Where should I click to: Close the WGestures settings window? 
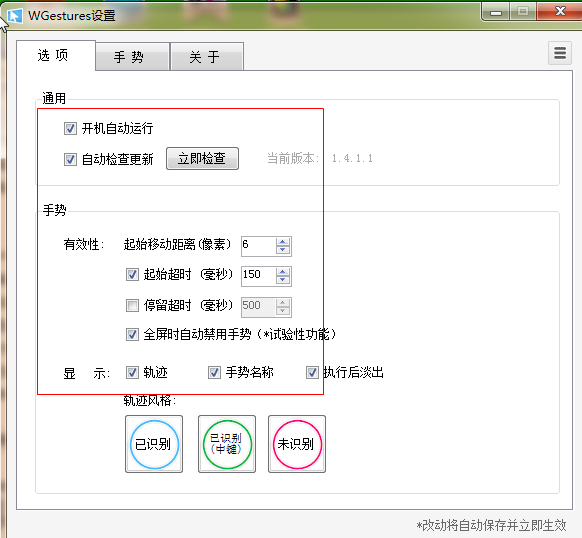[x=560, y=11]
